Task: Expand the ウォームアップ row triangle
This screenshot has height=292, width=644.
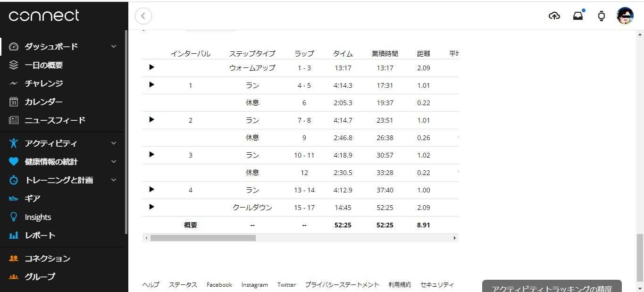Action: click(x=151, y=67)
